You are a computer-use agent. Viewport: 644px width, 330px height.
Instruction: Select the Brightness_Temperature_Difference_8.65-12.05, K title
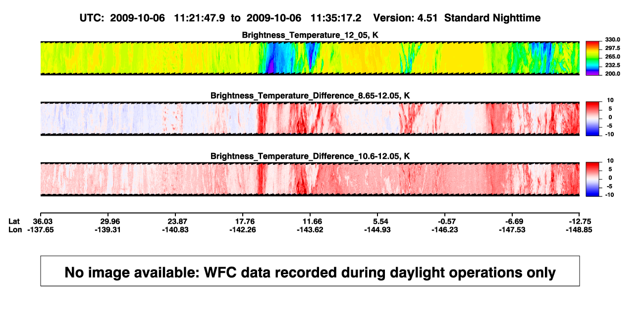tap(310, 95)
